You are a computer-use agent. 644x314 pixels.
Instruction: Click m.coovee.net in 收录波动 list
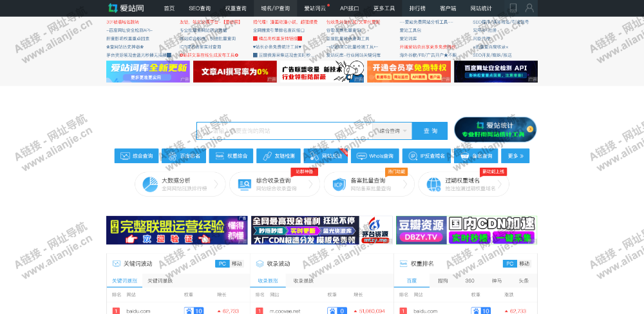(285, 311)
